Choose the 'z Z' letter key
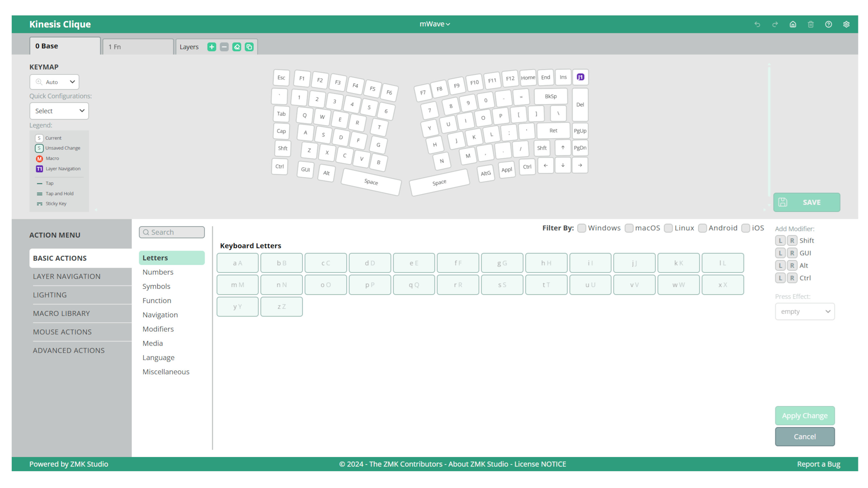868x488 pixels. 281,307
